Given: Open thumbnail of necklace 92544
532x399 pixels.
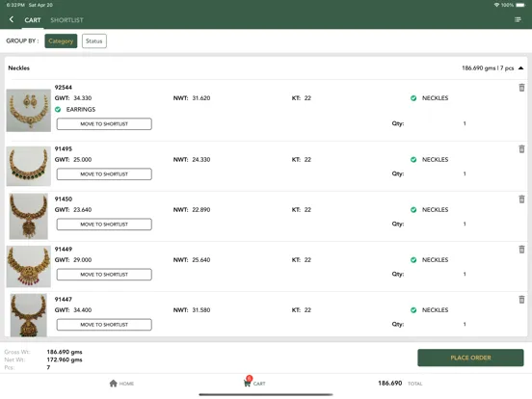Looking at the screenshot, I should pyautogui.click(x=29, y=110).
